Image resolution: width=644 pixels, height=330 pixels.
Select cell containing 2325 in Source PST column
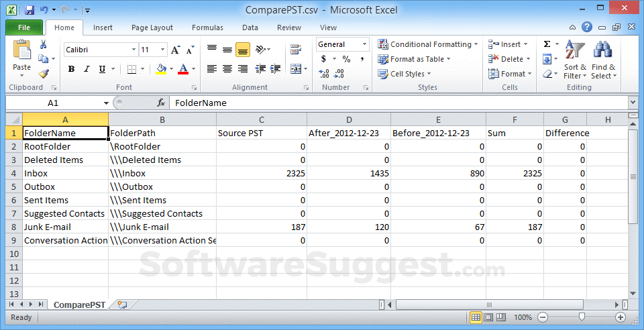tap(261, 173)
